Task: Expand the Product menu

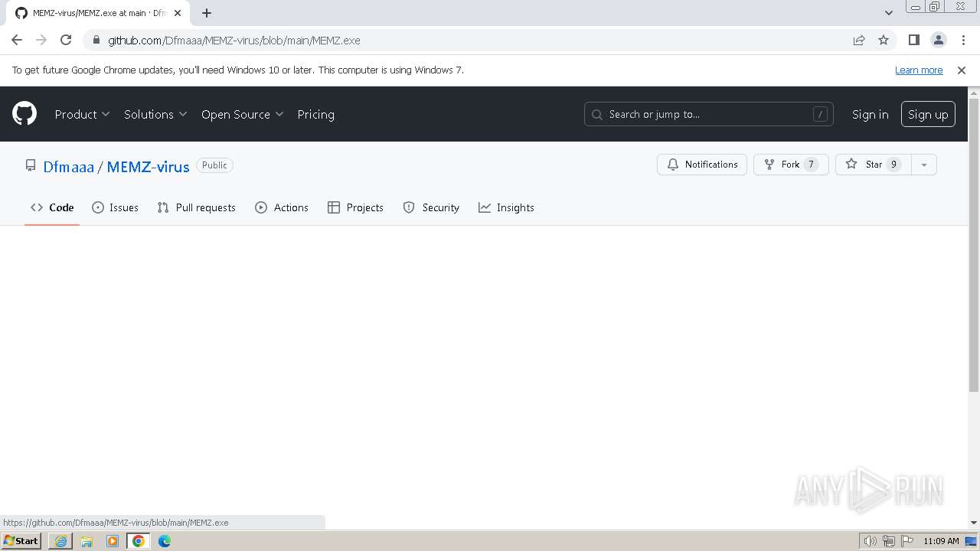Action: tap(82, 114)
